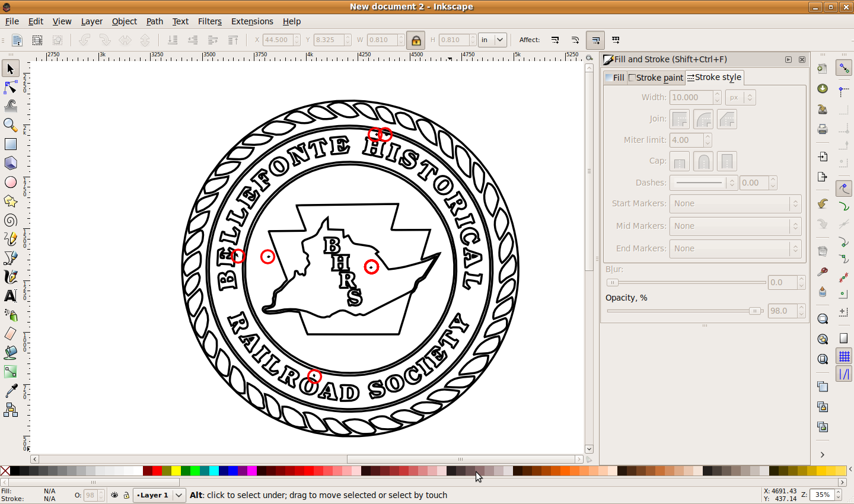
Task: Open the Path menu
Action: coord(155,21)
